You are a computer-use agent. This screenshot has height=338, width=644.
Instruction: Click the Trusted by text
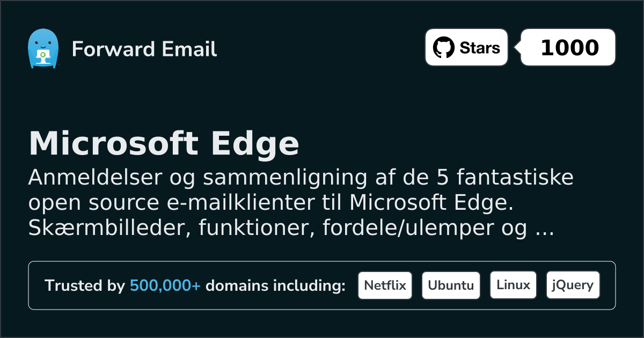(x=85, y=285)
